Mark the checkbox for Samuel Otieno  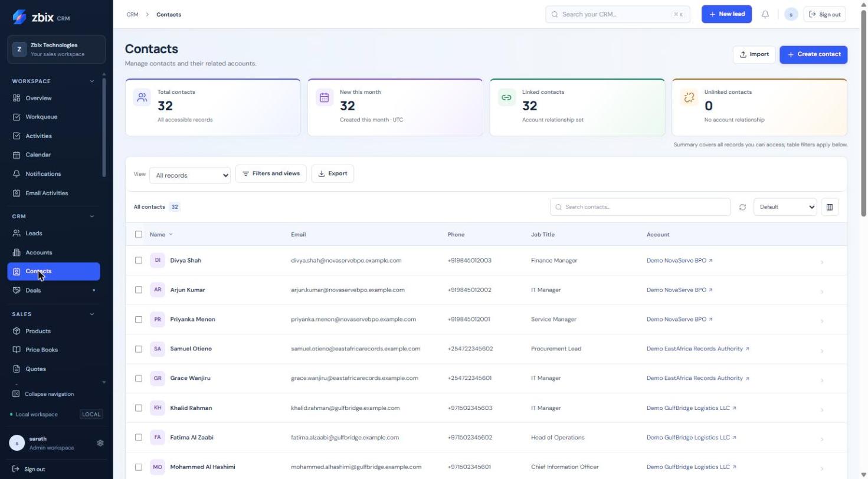click(x=139, y=349)
